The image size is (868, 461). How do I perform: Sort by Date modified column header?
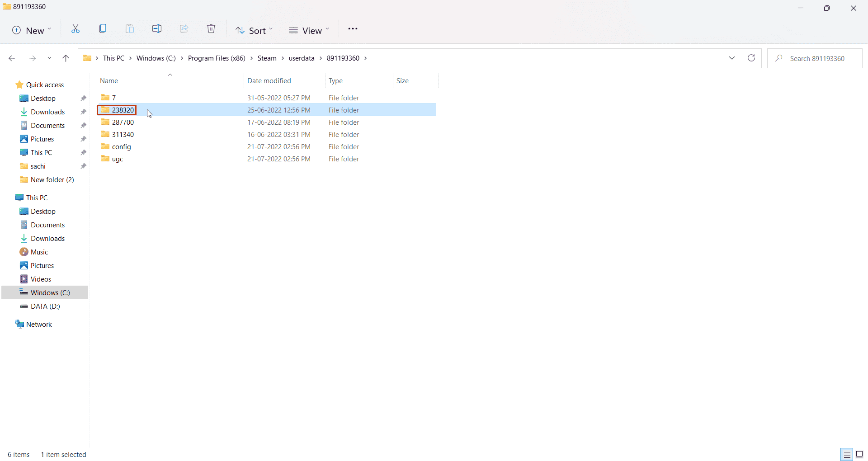tap(269, 80)
